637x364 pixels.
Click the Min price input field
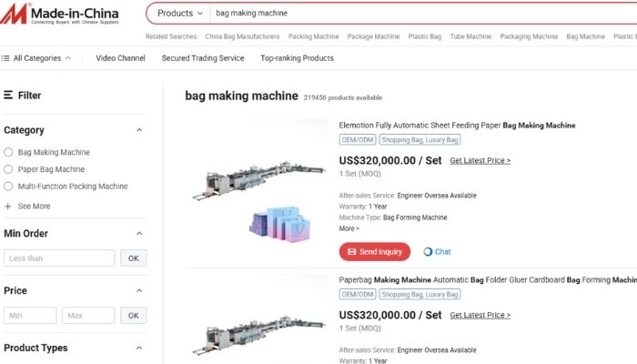30,316
